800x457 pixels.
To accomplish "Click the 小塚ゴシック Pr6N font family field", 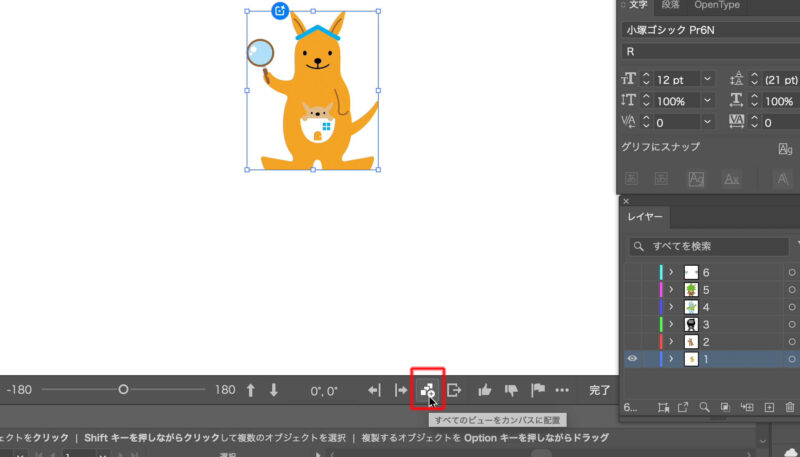I will (x=711, y=30).
